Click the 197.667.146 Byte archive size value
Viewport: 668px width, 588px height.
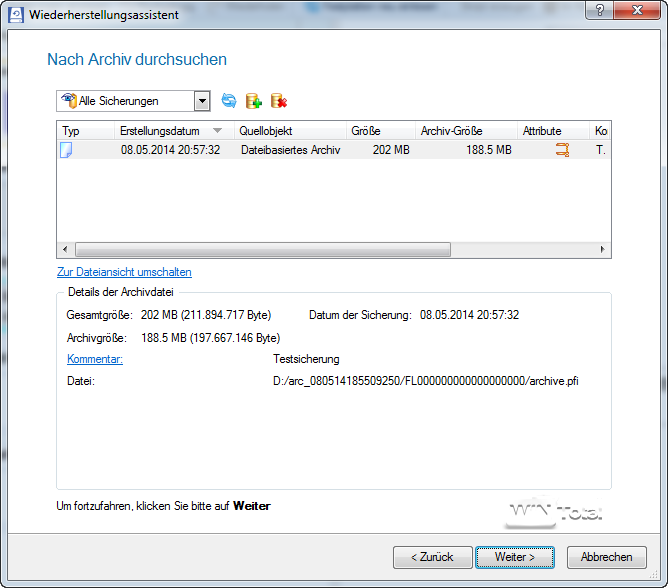pos(210,338)
